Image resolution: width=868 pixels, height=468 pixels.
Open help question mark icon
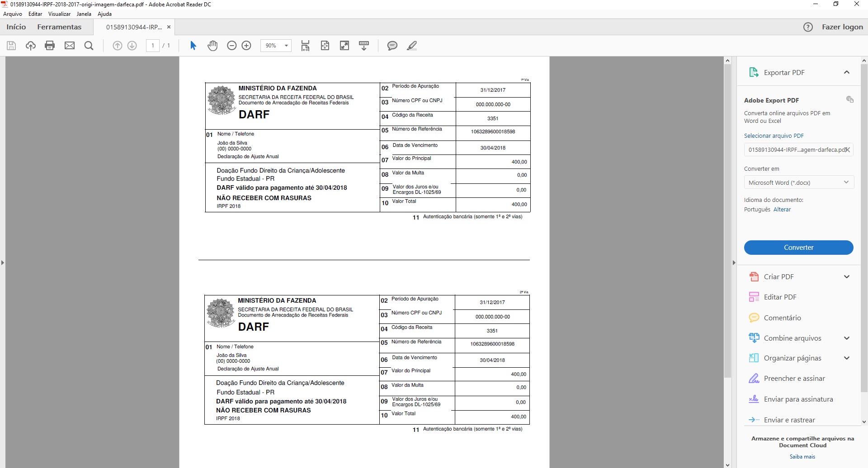(808, 27)
